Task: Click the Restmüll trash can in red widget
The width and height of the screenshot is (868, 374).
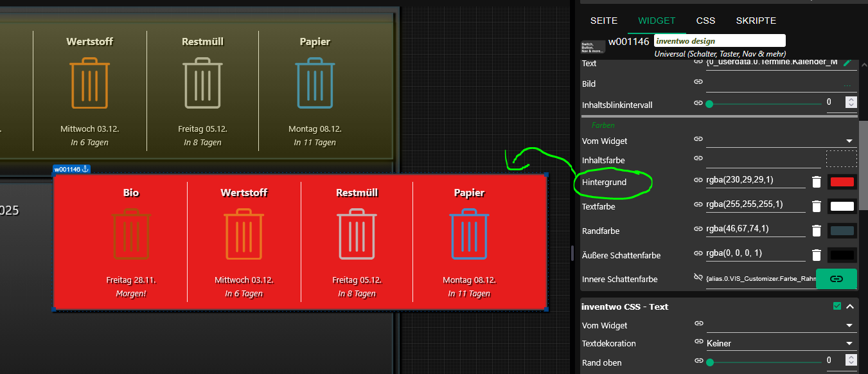Action: (357, 235)
